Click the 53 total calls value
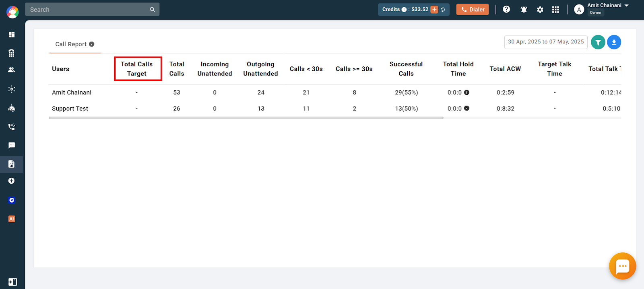Viewport: 644px width, 289px height. pyautogui.click(x=177, y=92)
